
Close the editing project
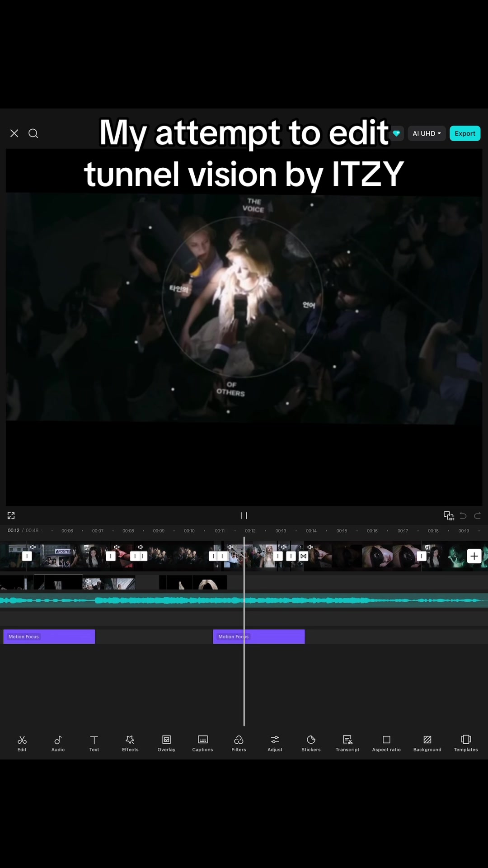pyautogui.click(x=14, y=133)
